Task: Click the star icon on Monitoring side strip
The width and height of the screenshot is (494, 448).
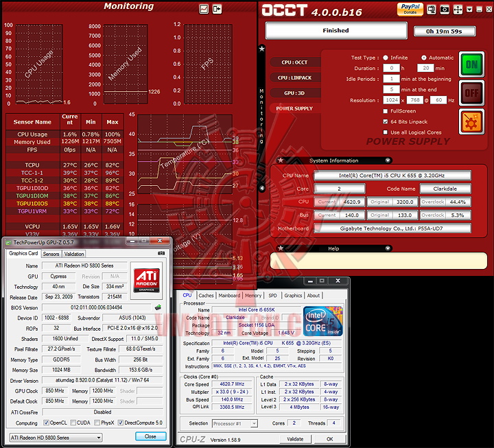Action: pyautogui.click(x=262, y=49)
